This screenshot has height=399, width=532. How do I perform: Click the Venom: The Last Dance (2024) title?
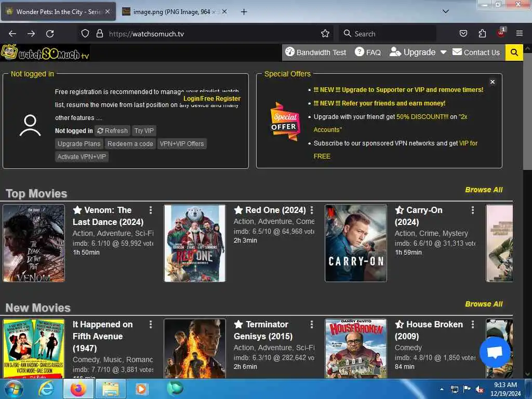coord(108,216)
